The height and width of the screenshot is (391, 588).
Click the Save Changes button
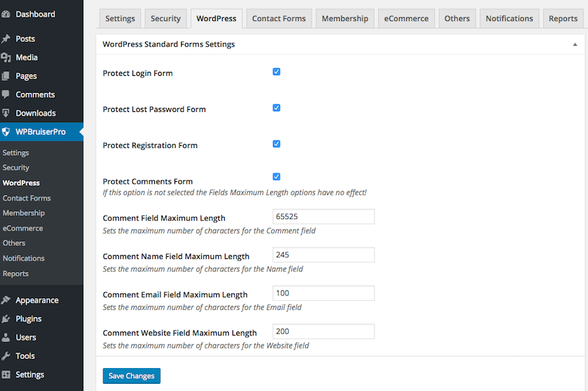click(131, 375)
